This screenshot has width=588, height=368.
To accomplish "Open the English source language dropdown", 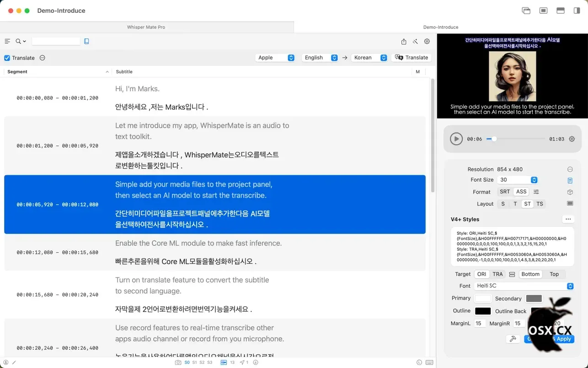I will [x=320, y=58].
